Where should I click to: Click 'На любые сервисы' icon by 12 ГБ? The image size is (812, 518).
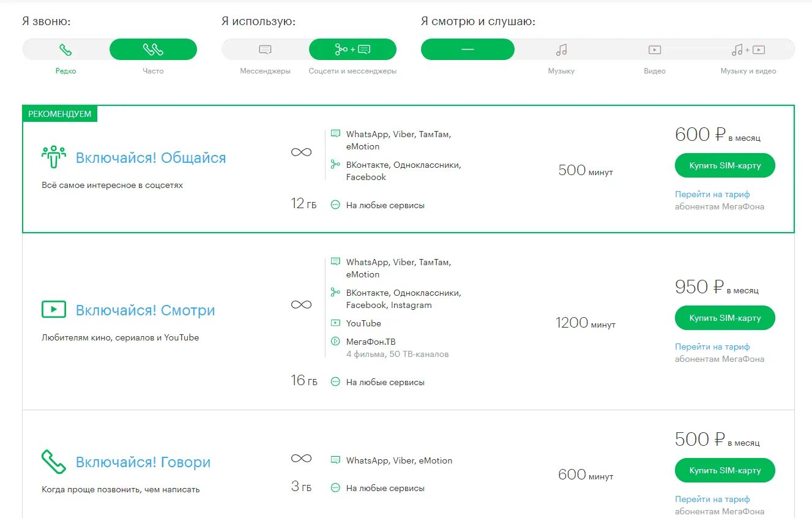pyautogui.click(x=335, y=205)
